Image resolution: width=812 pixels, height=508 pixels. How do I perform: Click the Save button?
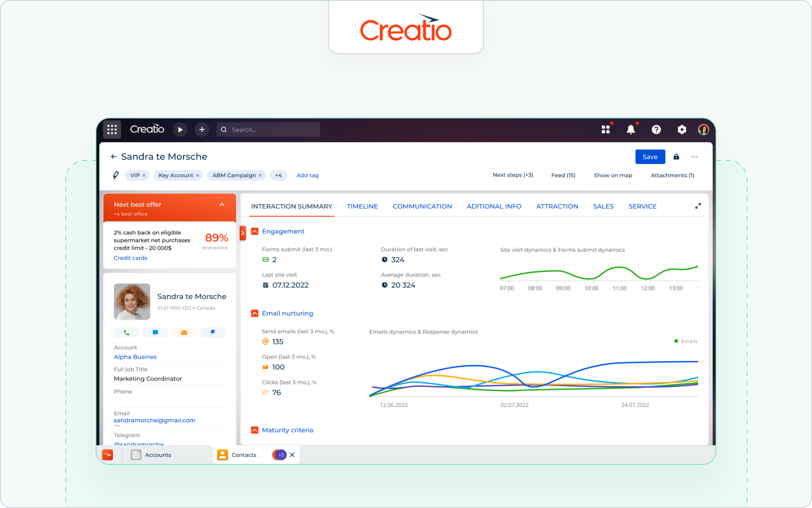[x=650, y=157]
